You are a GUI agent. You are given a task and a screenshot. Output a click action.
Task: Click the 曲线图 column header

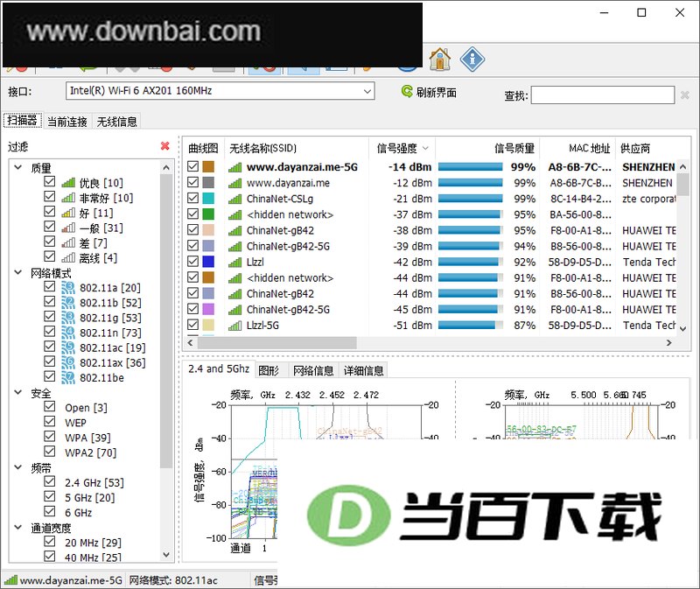(x=203, y=148)
